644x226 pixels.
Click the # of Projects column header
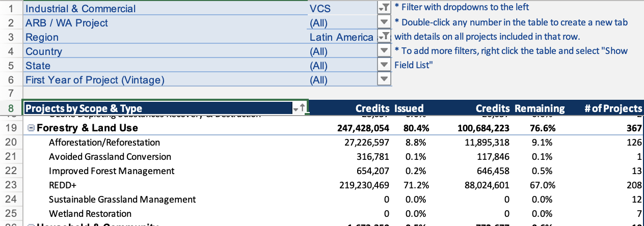point(613,108)
